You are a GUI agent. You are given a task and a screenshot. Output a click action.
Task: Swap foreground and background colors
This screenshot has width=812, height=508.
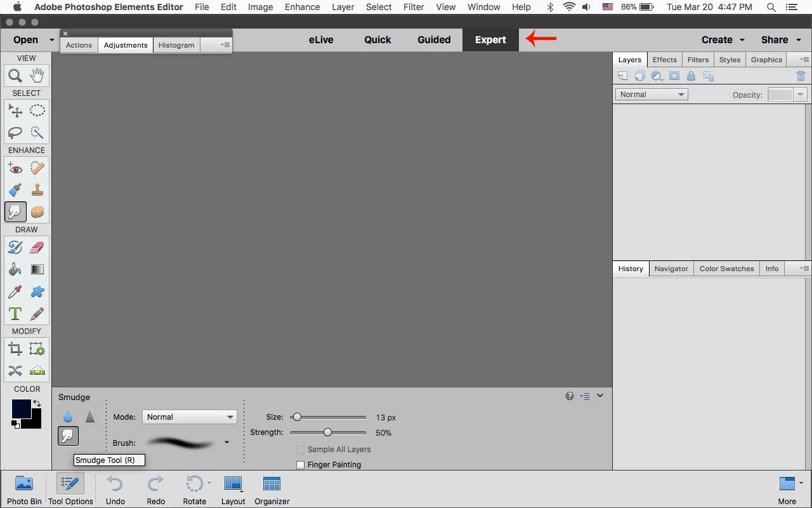click(37, 403)
